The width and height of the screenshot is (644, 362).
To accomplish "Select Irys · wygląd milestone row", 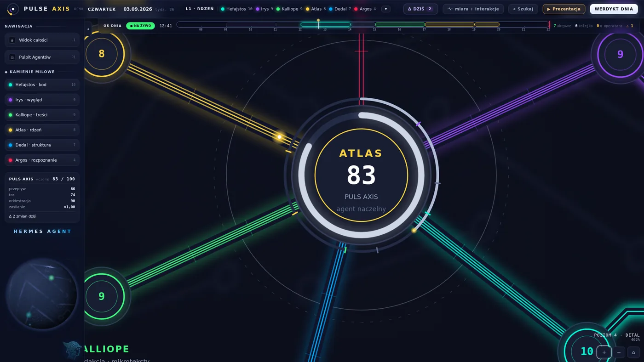I will pyautogui.click(x=42, y=100).
